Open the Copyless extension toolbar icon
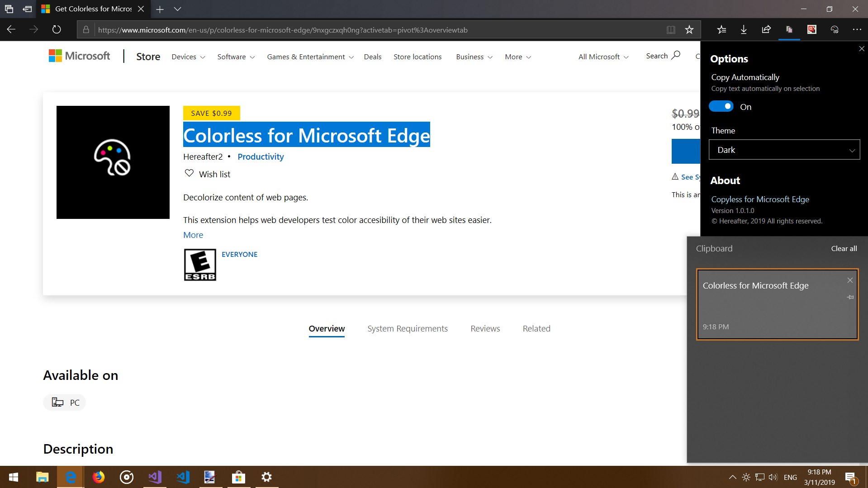The height and width of the screenshot is (488, 868). [x=789, y=30]
